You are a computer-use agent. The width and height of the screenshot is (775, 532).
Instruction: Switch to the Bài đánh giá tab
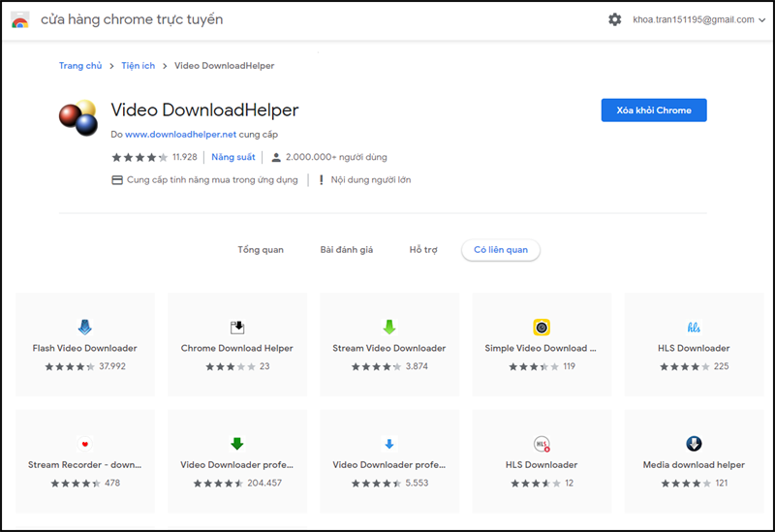347,250
